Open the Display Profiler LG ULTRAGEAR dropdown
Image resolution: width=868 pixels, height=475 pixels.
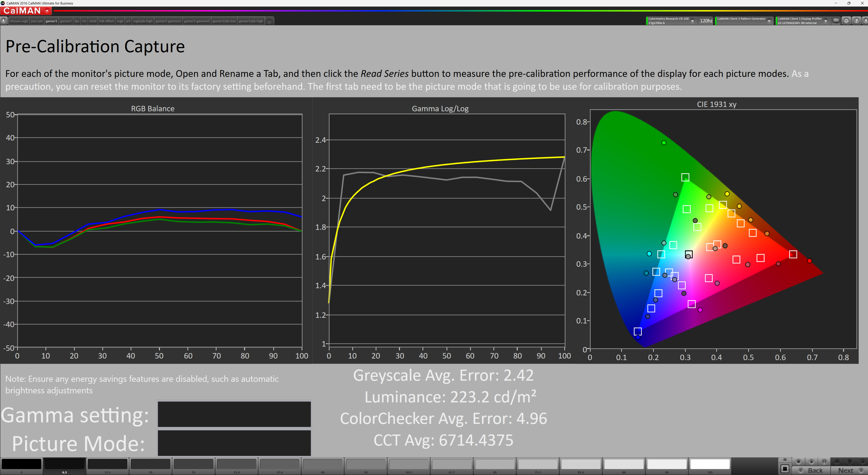(826, 21)
